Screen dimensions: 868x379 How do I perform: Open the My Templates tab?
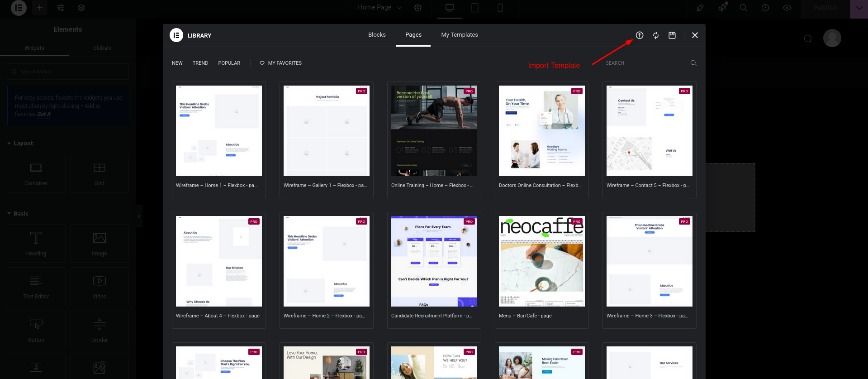[x=460, y=35]
